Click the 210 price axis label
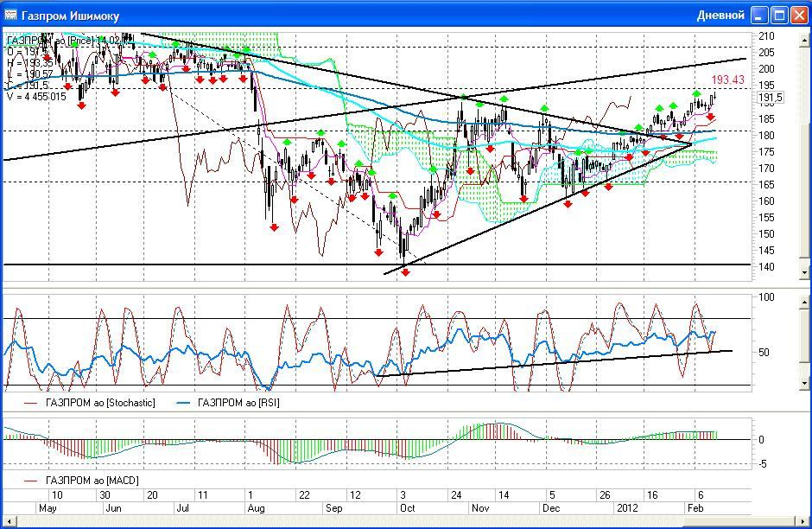The width and height of the screenshot is (812, 529). pyautogui.click(x=766, y=36)
